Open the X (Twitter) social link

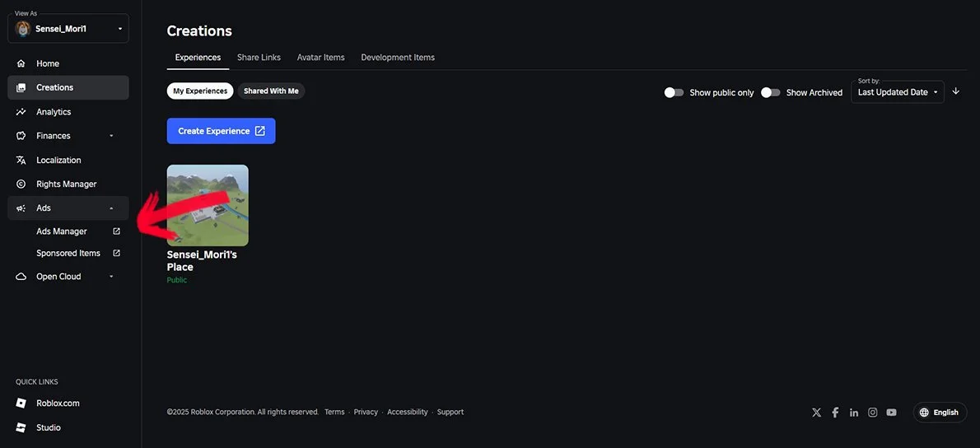pos(816,413)
